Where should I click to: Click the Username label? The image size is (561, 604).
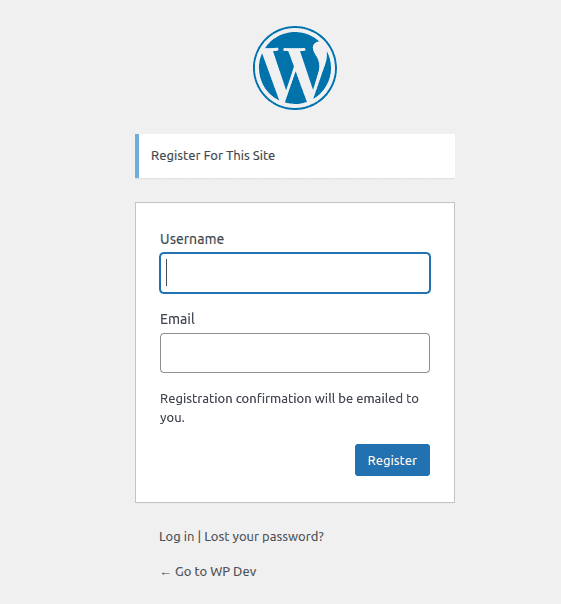coord(192,239)
